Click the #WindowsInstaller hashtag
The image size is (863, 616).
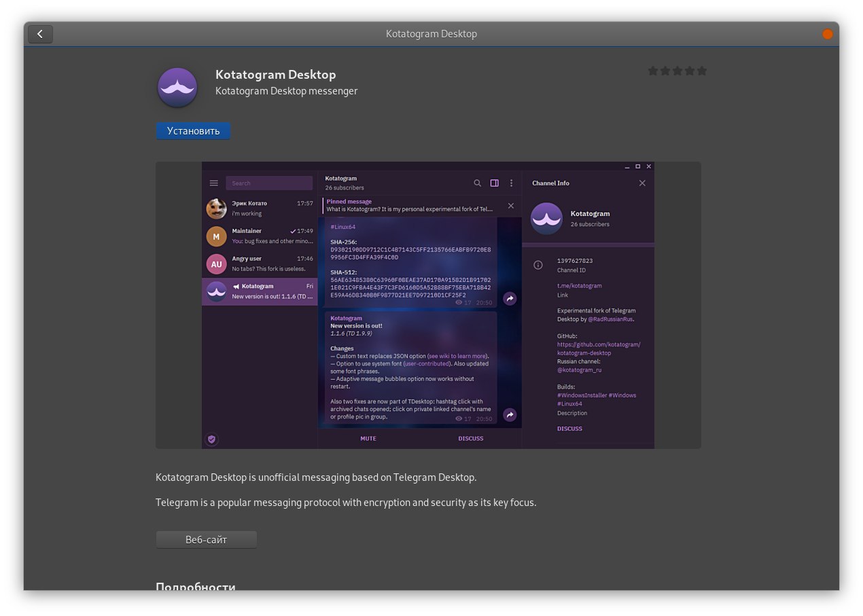(581, 395)
